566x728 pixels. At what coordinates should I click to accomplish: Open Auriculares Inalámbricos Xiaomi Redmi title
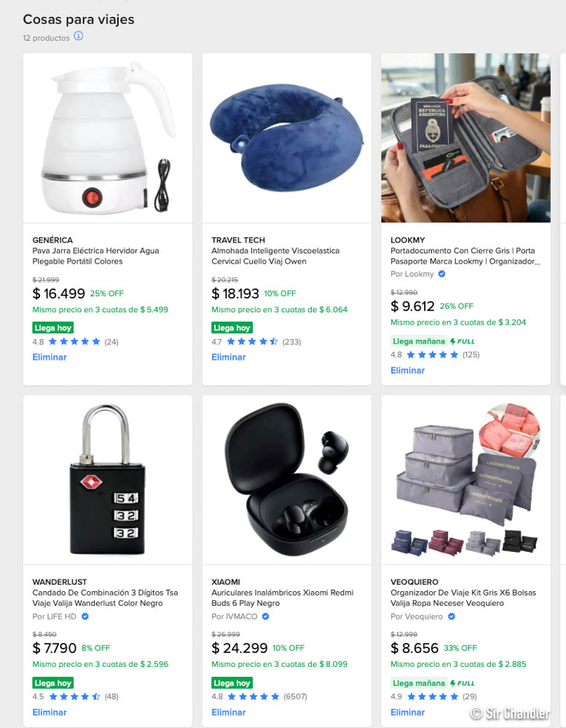(283, 598)
